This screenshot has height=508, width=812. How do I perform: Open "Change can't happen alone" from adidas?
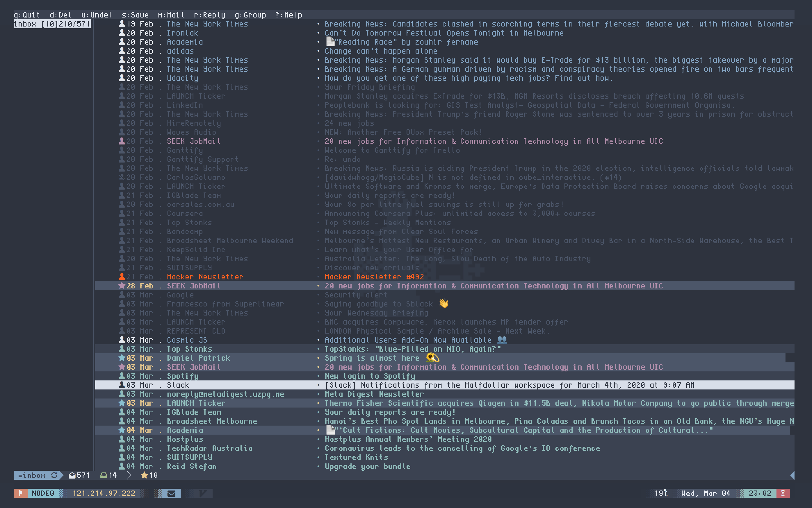[445, 51]
